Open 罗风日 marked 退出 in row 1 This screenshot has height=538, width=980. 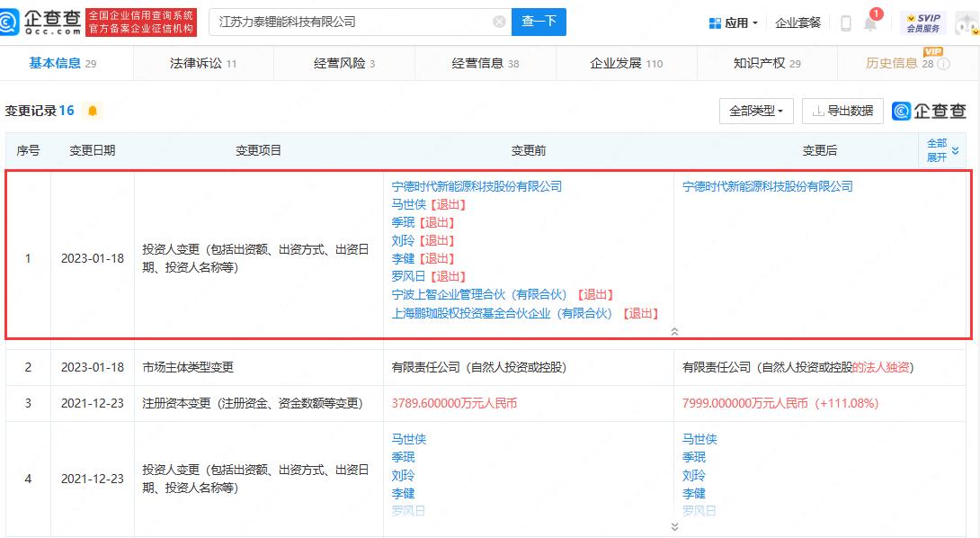(x=409, y=276)
